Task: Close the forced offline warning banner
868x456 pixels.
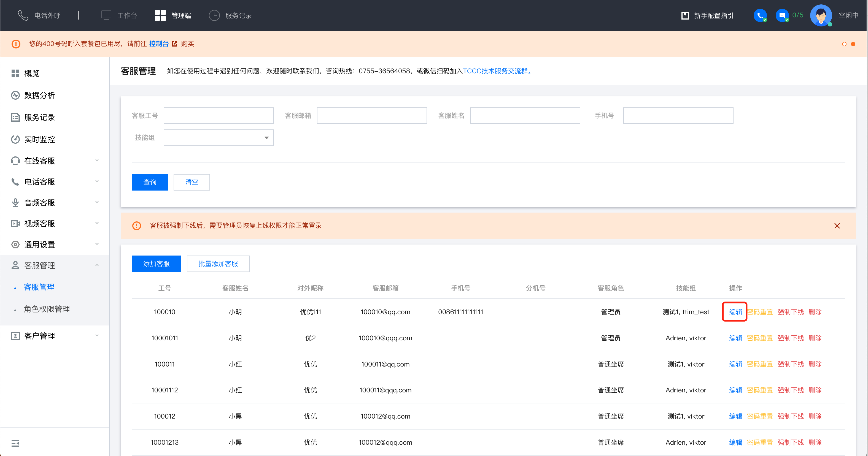Action: [837, 226]
